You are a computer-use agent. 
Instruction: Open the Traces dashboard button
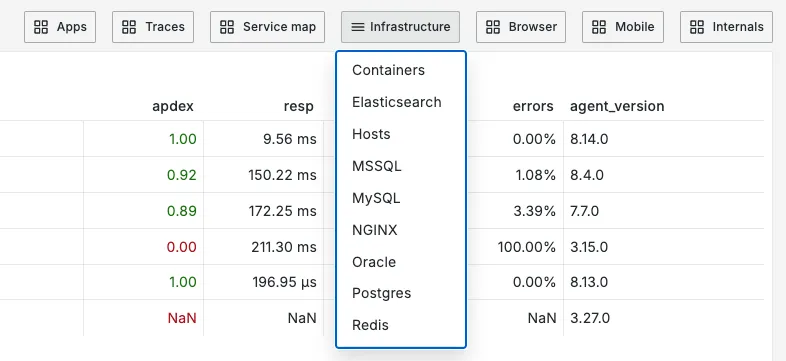pyautogui.click(x=154, y=27)
